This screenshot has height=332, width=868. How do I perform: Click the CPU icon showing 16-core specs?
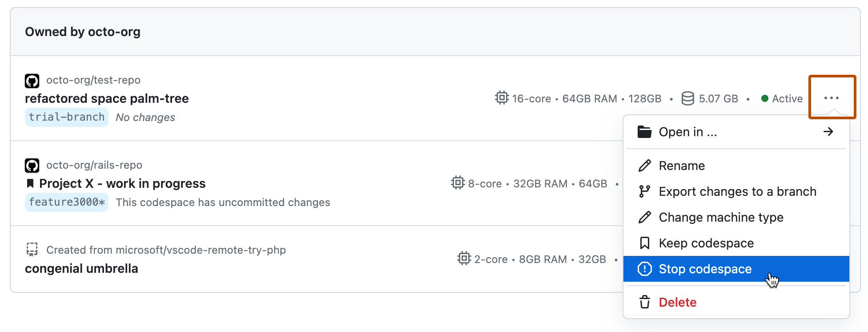tap(501, 98)
